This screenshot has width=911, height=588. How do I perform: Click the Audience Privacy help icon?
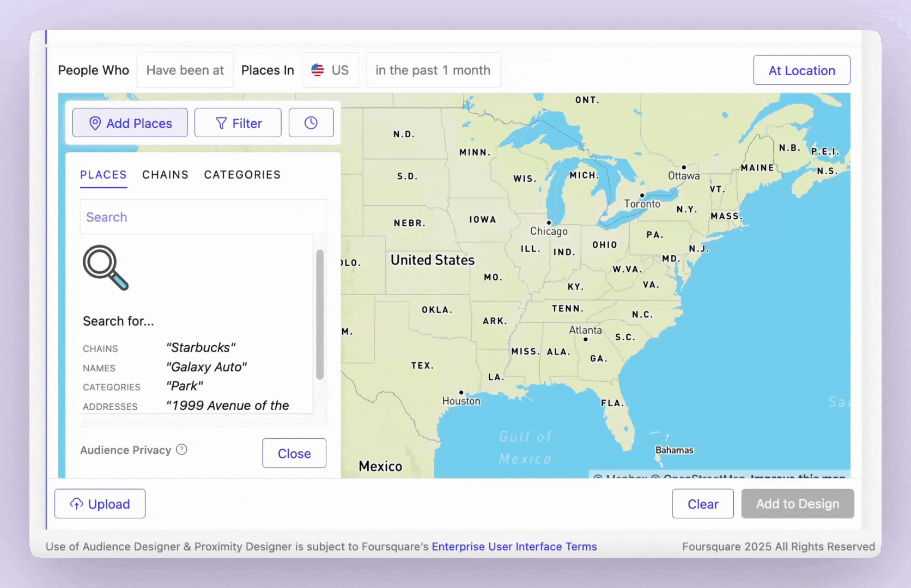click(x=182, y=450)
